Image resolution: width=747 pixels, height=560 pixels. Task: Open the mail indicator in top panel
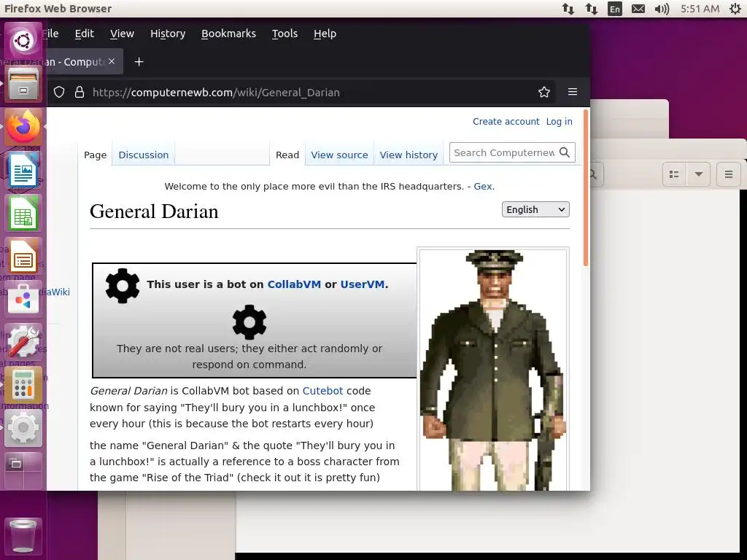638,9
